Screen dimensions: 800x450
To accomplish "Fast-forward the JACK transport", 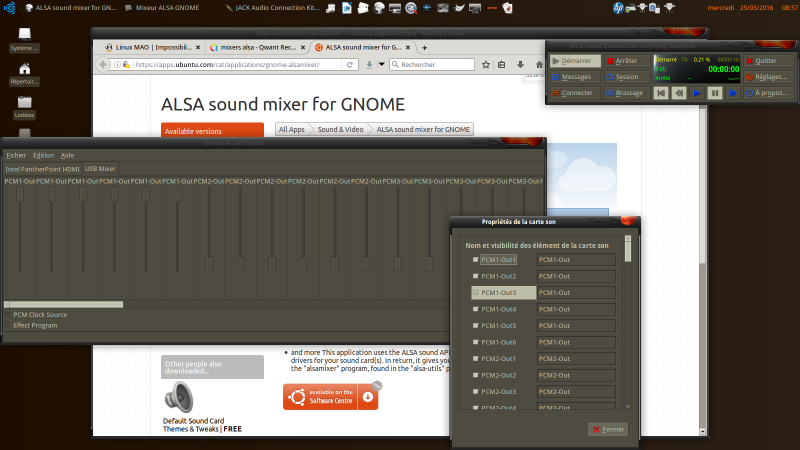I will tap(733, 93).
